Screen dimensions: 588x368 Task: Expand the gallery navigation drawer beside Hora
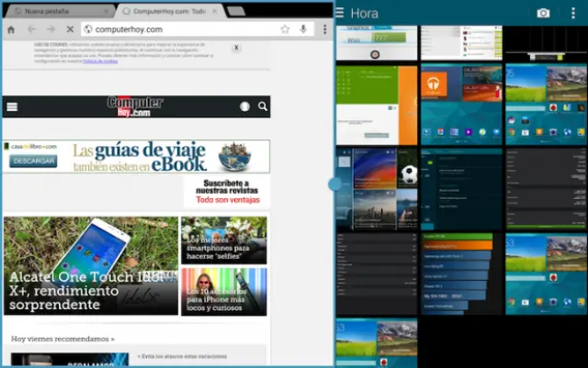[x=341, y=13]
